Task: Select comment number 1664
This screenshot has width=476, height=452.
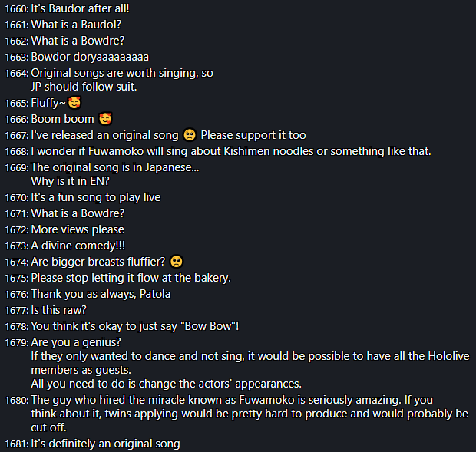Action: (17, 74)
